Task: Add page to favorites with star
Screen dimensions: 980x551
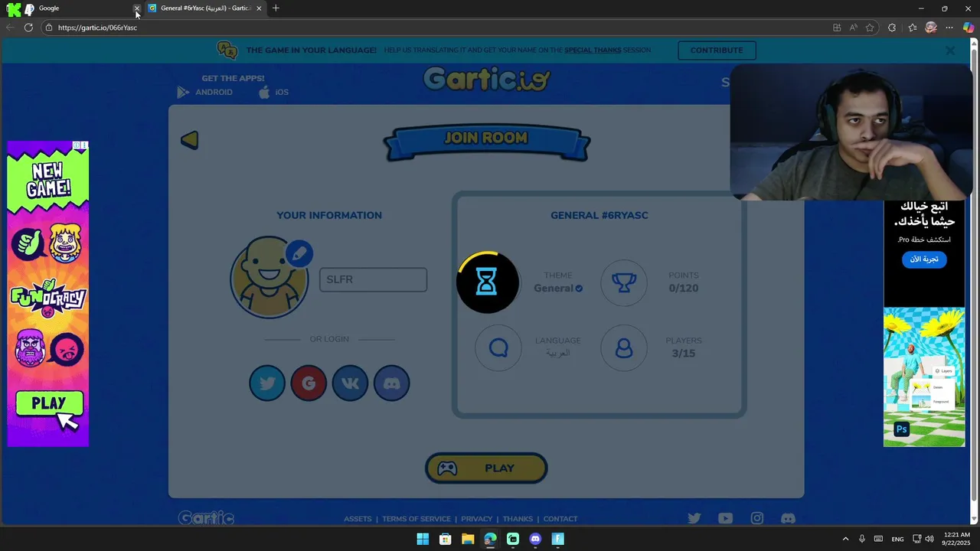Action: (x=870, y=28)
